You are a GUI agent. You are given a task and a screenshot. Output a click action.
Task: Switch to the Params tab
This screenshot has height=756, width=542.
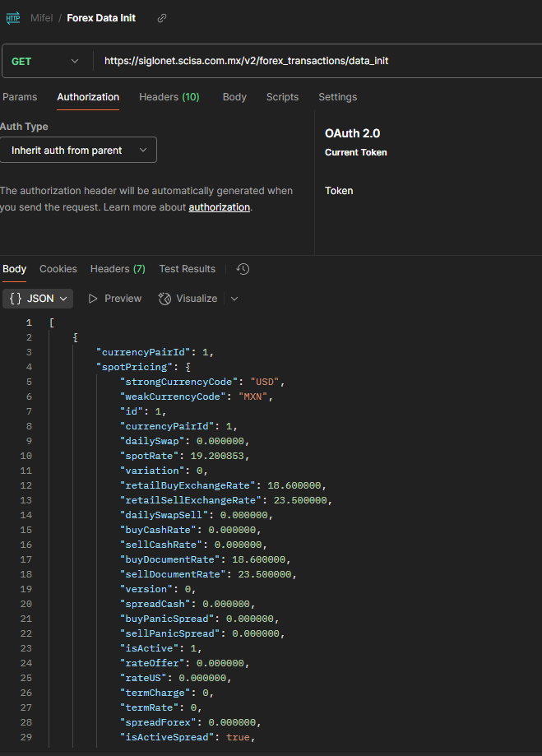point(20,97)
